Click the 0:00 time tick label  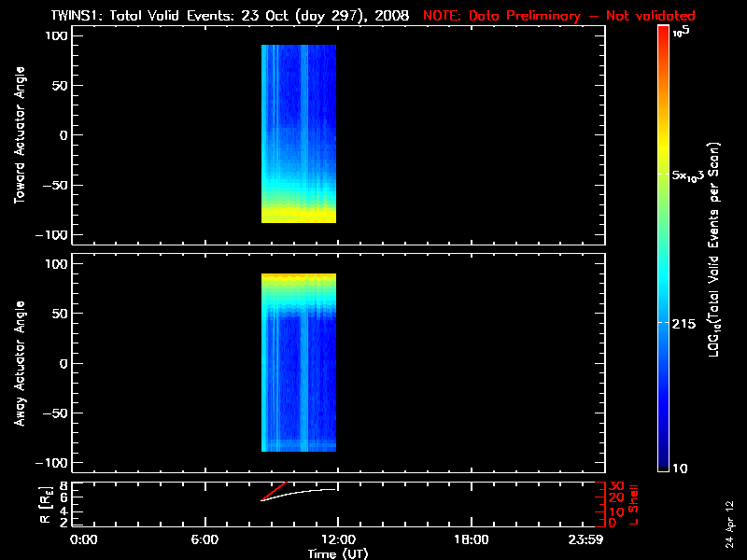point(84,539)
